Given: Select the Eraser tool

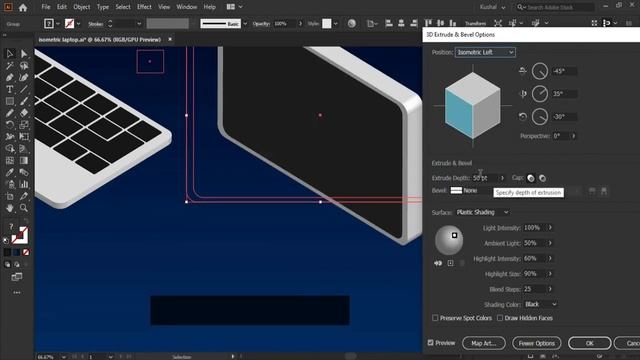Looking at the screenshot, I should [x=24, y=113].
